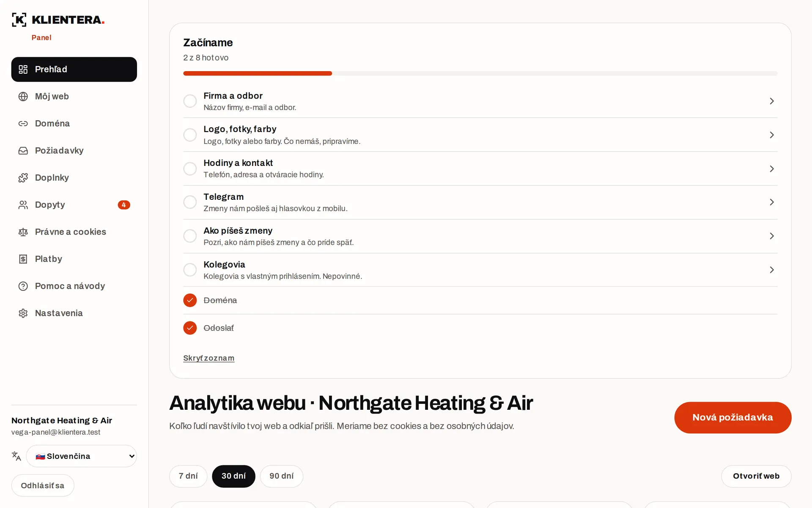Select the 7 dní period tab
The height and width of the screenshot is (508, 812).
[188, 476]
